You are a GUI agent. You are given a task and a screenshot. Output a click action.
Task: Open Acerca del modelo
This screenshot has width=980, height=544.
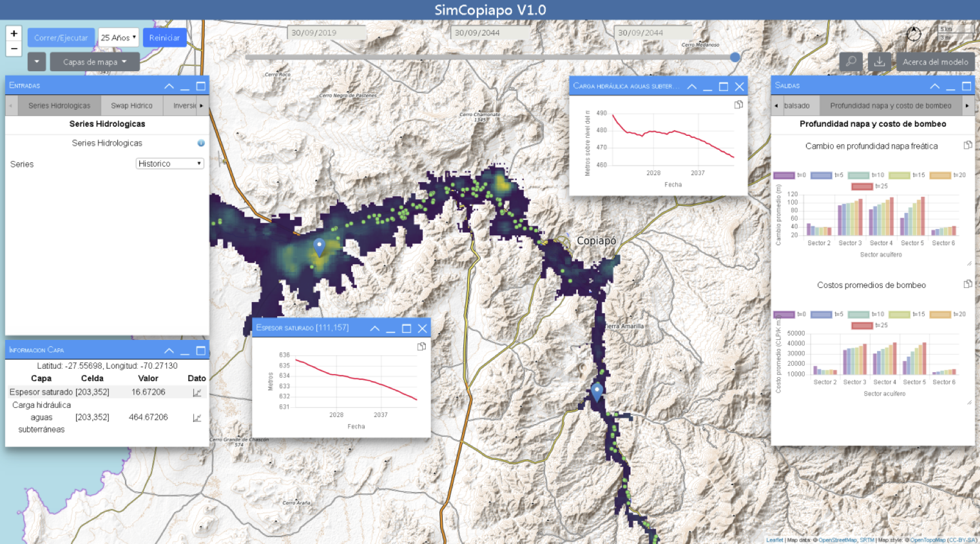(935, 62)
